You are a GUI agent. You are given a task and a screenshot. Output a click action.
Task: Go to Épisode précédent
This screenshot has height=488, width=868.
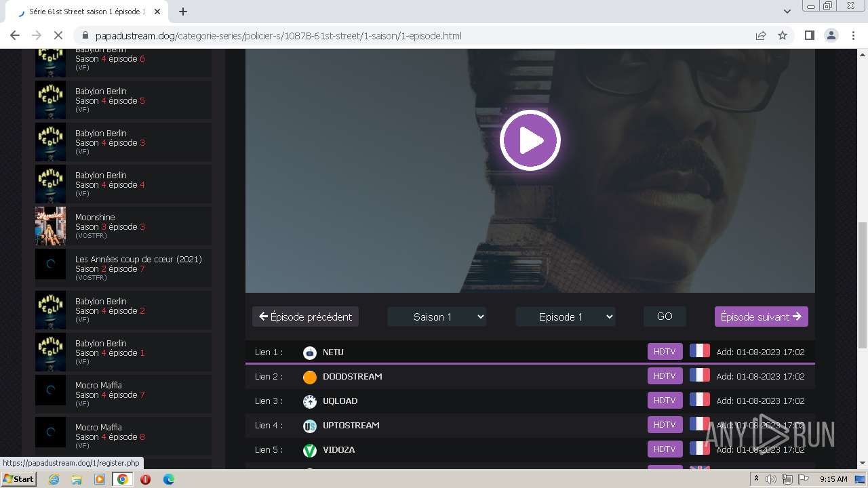[305, 317]
